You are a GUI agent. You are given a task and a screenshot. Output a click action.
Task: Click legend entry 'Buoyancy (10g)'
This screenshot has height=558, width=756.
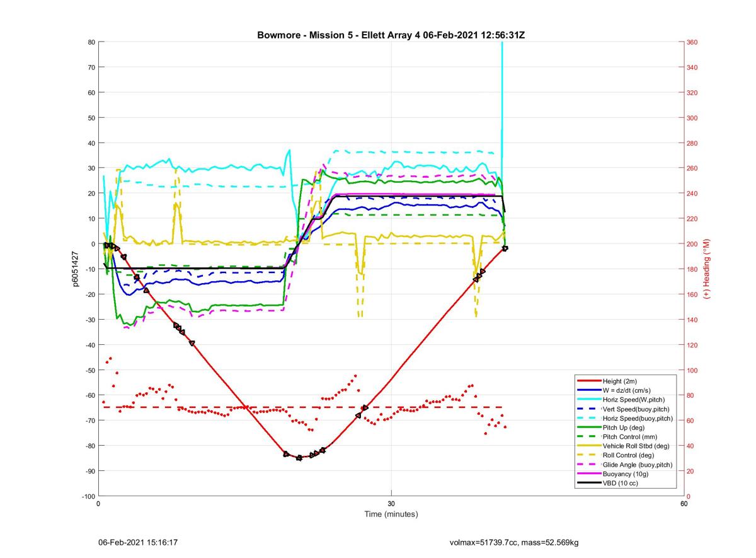(626, 474)
